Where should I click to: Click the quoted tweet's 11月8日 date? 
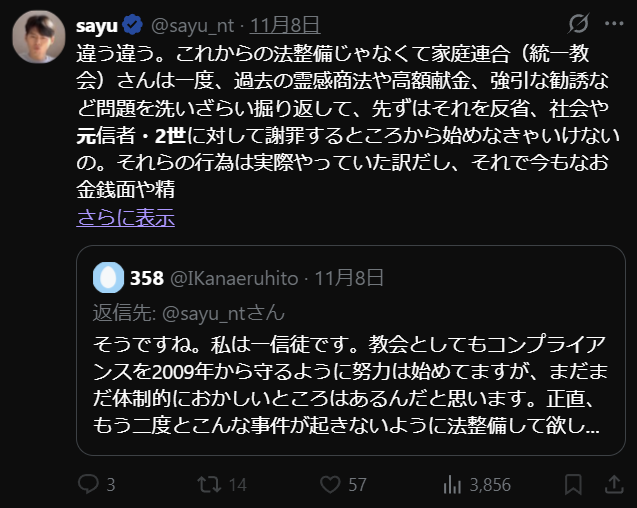tap(349, 277)
